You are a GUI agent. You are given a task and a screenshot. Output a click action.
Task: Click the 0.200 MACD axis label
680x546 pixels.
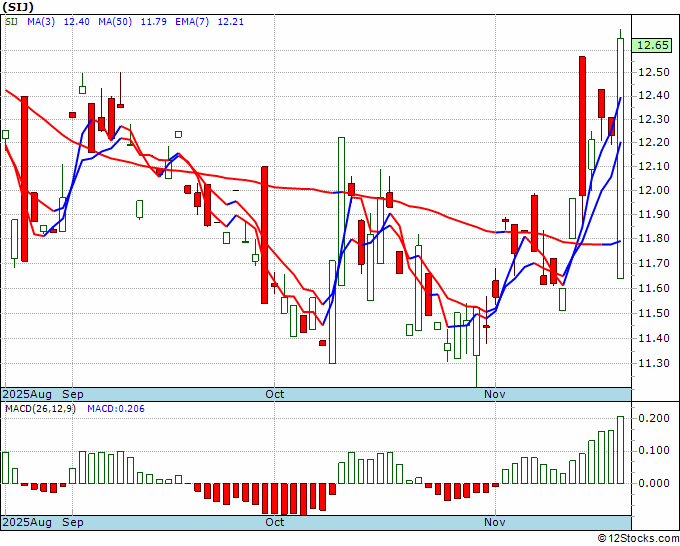654,418
